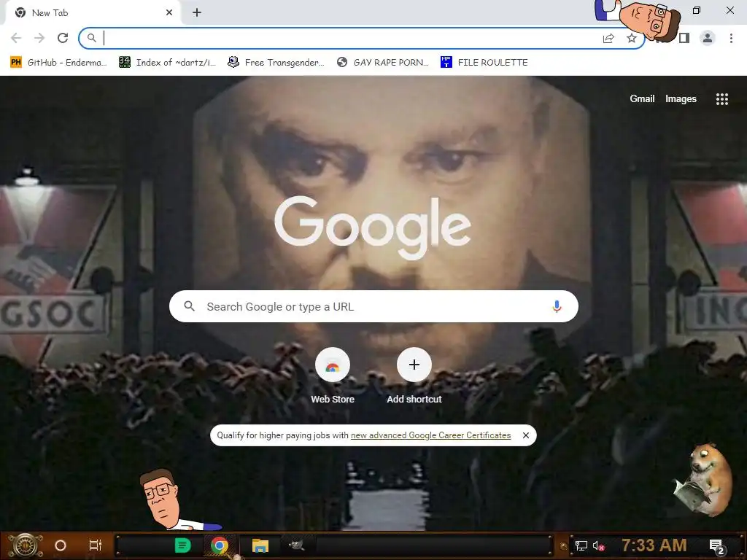Open the Google apps grid
Image resolution: width=747 pixels, height=560 pixels.
click(x=722, y=99)
